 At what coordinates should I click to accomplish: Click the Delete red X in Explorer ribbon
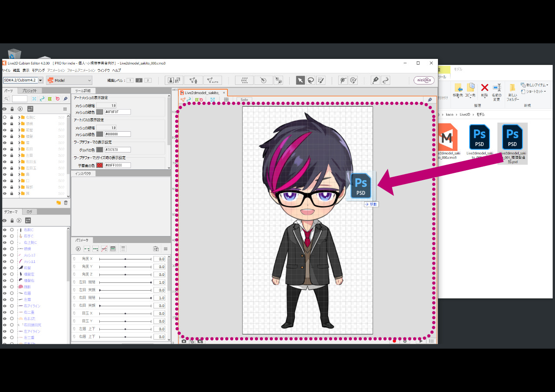pyautogui.click(x=485, y=87)
